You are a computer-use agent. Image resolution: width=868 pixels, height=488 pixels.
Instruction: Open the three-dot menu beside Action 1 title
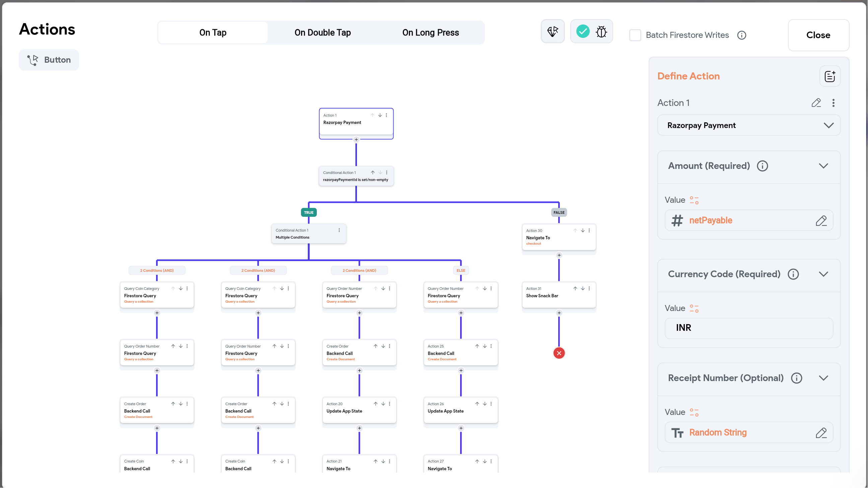[x=833, y=103]
